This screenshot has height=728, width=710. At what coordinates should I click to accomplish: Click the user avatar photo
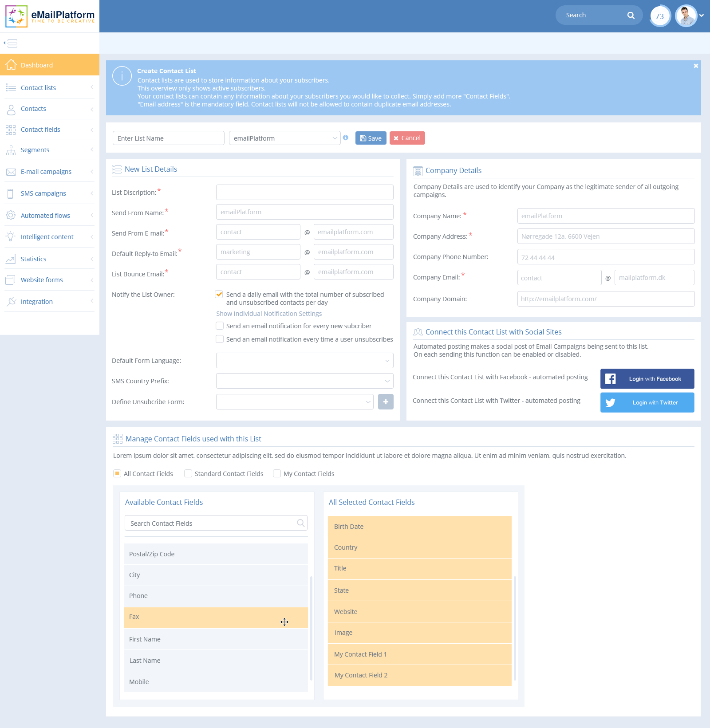[686, 16]
